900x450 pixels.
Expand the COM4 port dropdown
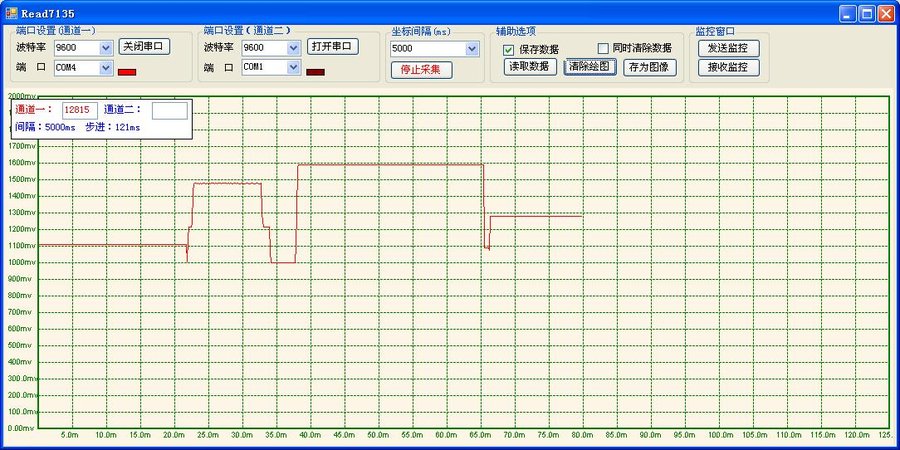click(106, 68)
